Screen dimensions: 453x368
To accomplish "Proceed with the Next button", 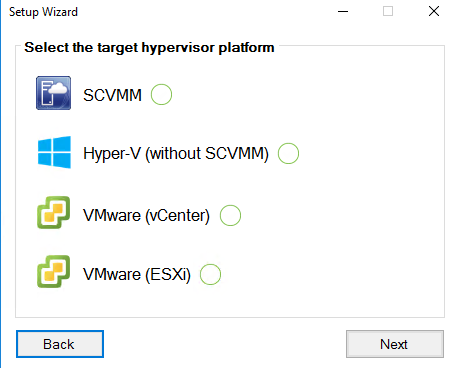I will [x=395, y=344].
